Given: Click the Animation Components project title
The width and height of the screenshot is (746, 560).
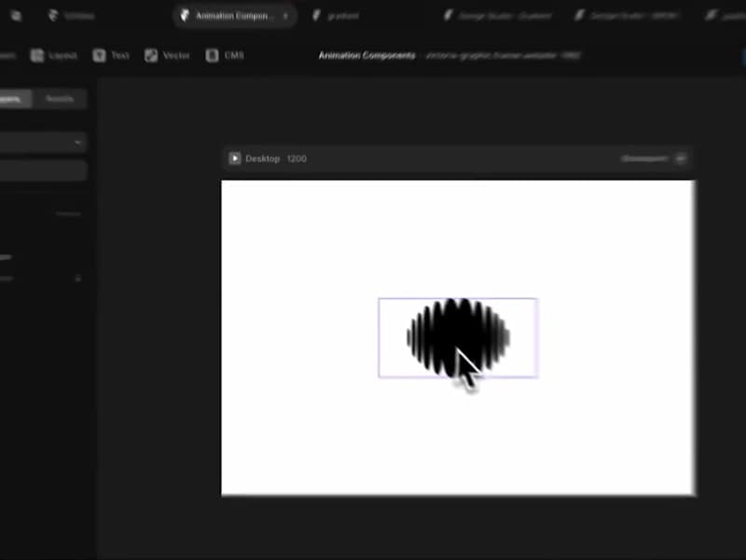Looking at the screenshot, I should (x=364, y=55).
